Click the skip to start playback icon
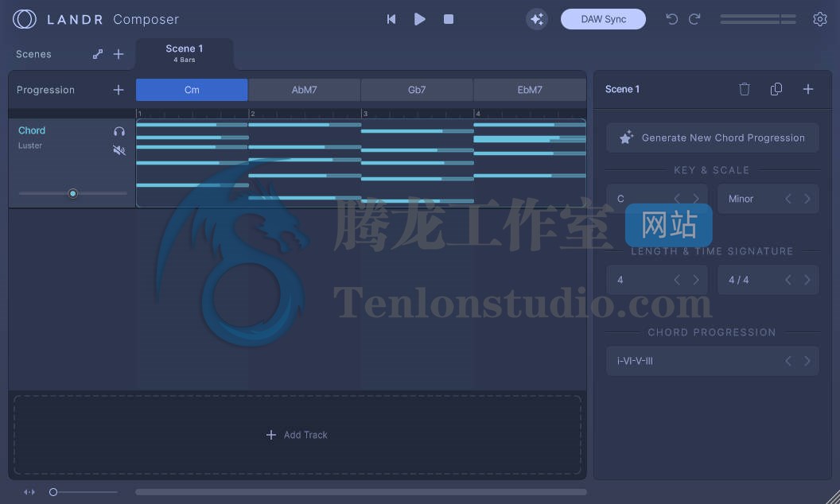The image size is (840, 504). (x=391, y=19)
